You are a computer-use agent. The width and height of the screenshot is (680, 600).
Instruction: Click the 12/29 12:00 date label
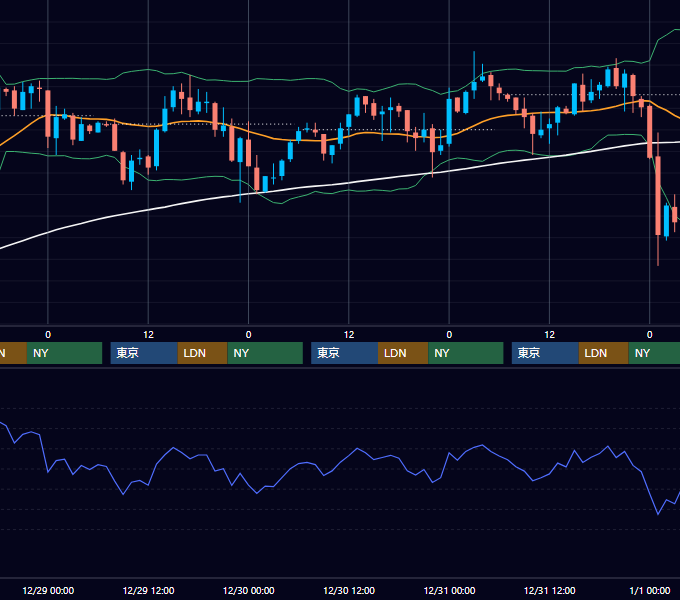pyautogui.click(x=148, y=590)
